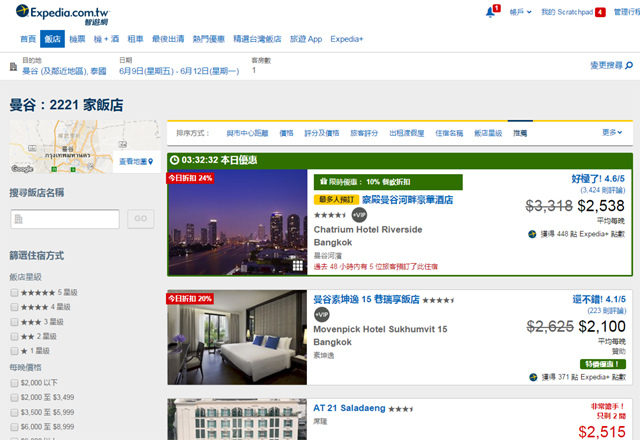This screenshot has height=440, width=640.
Task: Check the 2 星級 filter checkbox
Action: click(14, 337)
